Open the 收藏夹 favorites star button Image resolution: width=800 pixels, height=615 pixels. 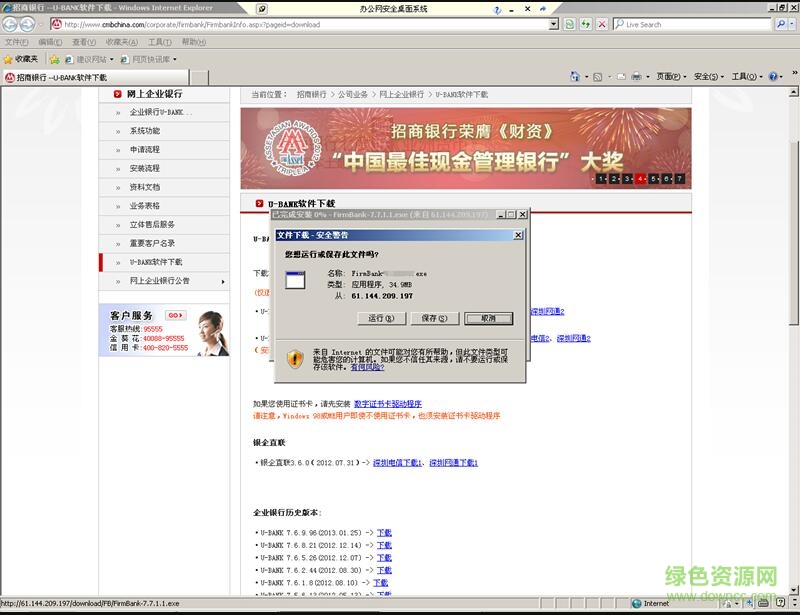(21, 59)
